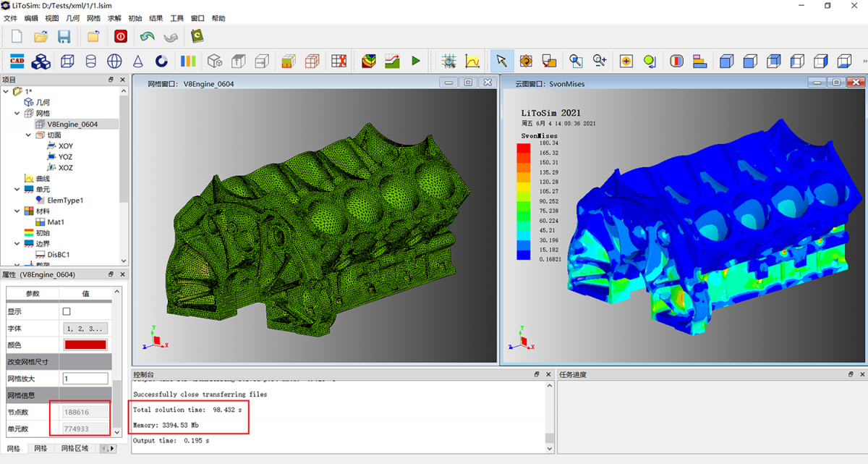Collapse the 切面 tree node

(29, 135)
